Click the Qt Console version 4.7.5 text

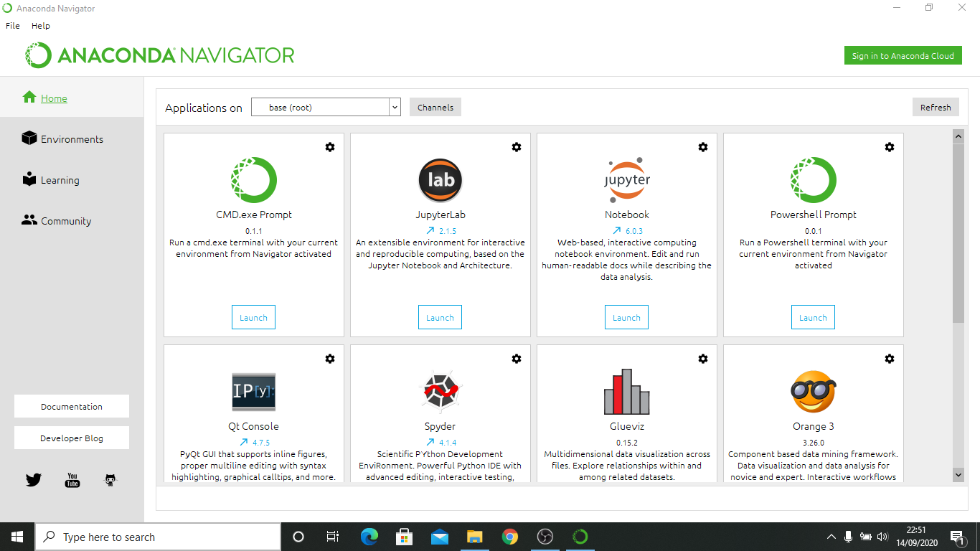[x=261, y=443]
